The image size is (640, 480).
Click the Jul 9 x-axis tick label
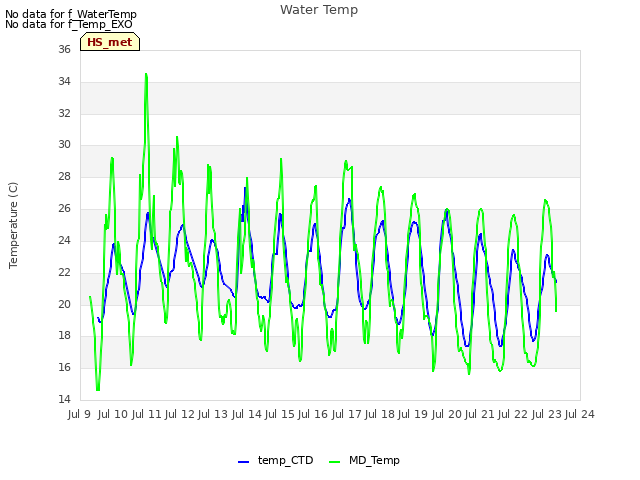[79, 414]
